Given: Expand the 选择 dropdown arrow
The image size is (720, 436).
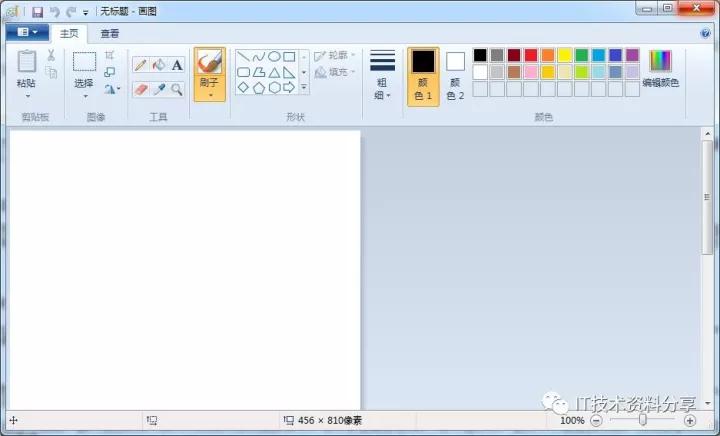Looking at the screenshot, I should coord(85,96).
